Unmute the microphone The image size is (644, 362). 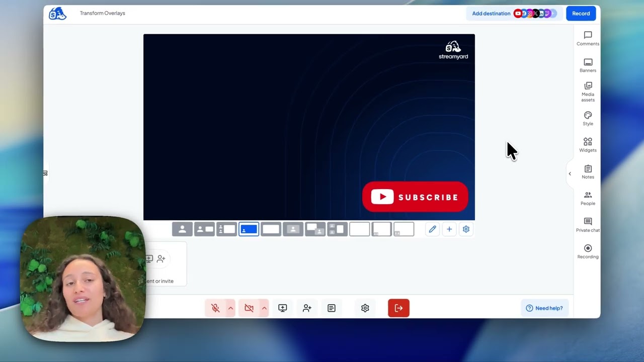tap(215, 308)
